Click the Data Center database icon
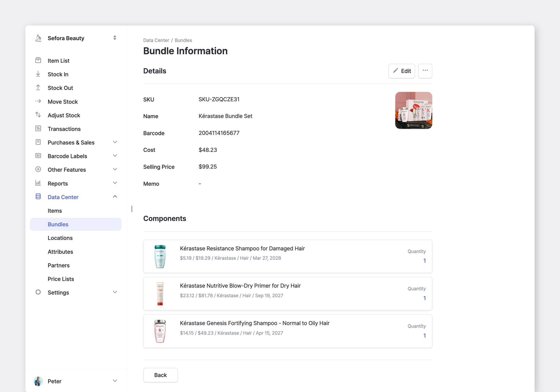 pos(38,197)
